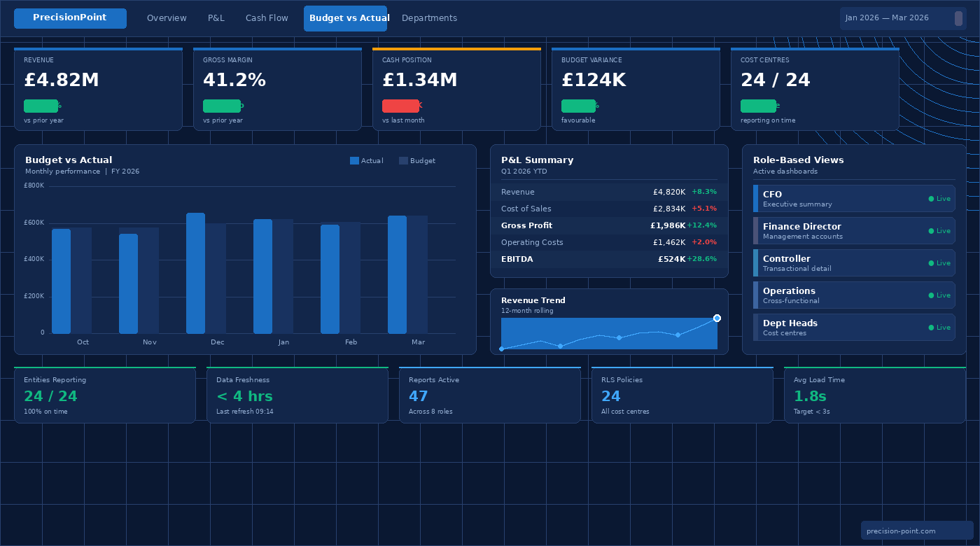Click the Live indicator beside CFO view
The height and width of the screenshot is (546, 980).
click(938, 198)
